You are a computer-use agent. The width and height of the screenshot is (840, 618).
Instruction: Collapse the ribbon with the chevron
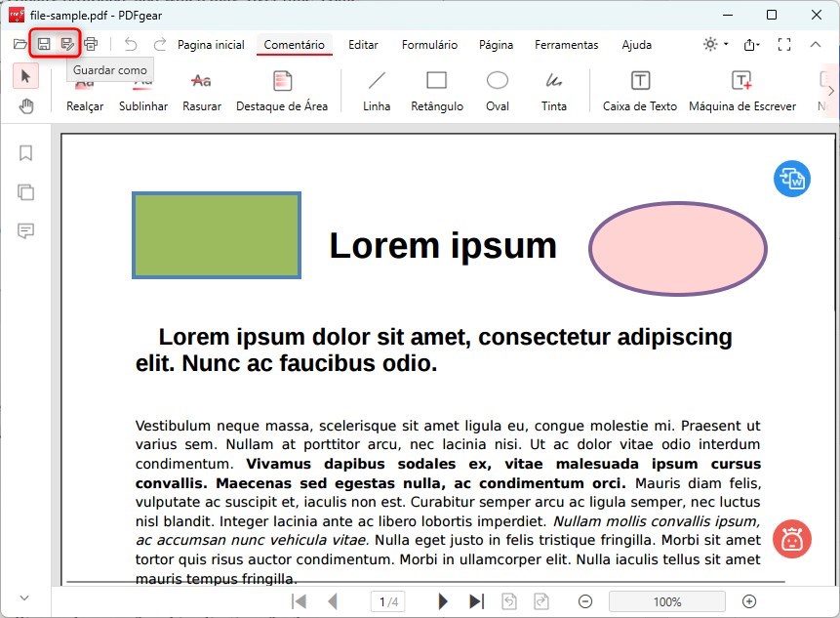click(x=816, y=44)
